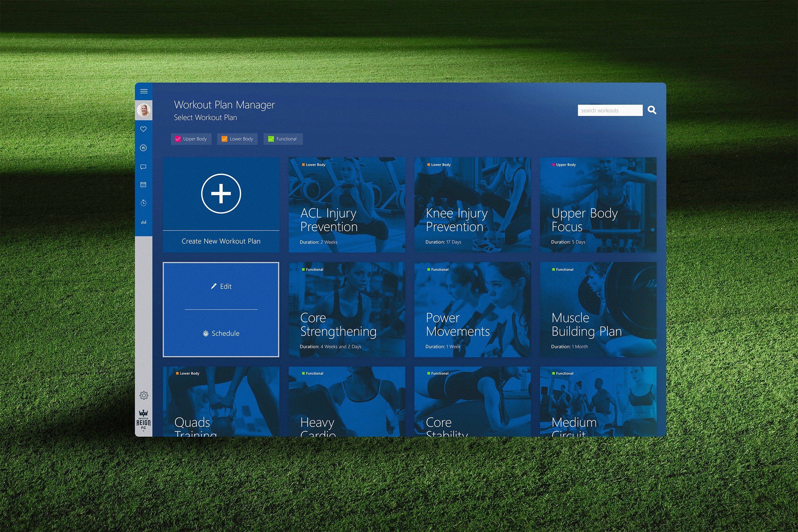
Task: Open the stopwatch timer sidebar icon
Action: tap(143, 203)
